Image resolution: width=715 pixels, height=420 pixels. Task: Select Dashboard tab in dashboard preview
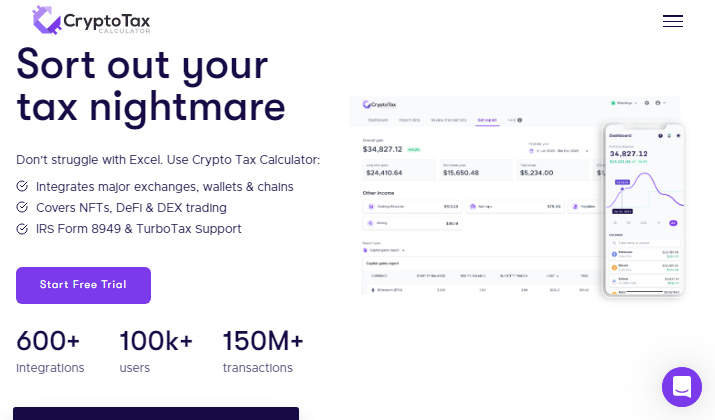(378, 120)
